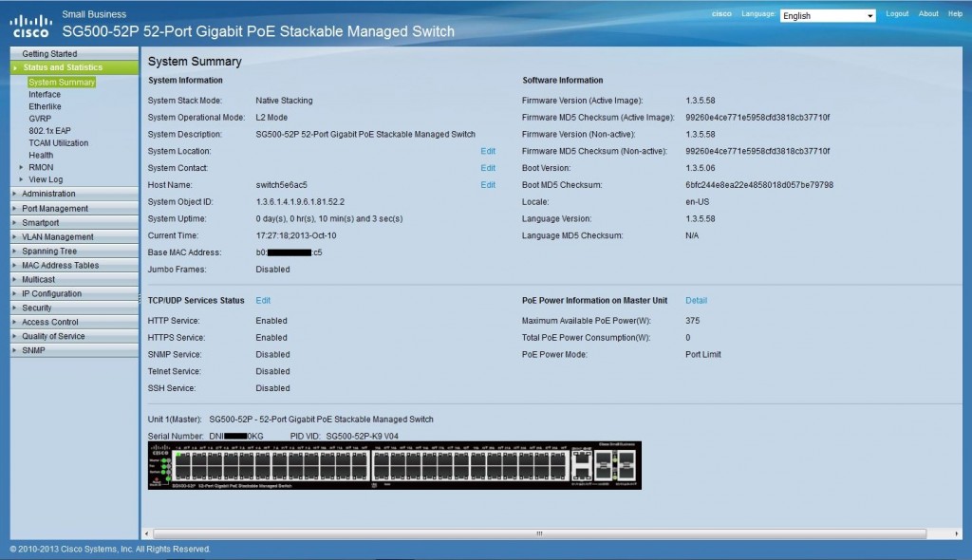Open the Security menu
Image resolution: width=972 pixels, height=560 pixels.
pos(74,308)
